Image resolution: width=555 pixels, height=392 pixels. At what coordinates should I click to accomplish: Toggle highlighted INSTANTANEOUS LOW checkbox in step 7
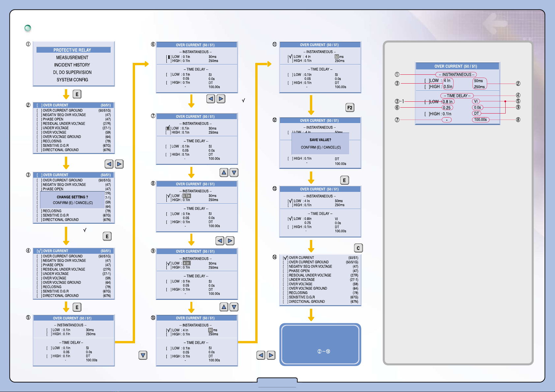coord(168,128)
